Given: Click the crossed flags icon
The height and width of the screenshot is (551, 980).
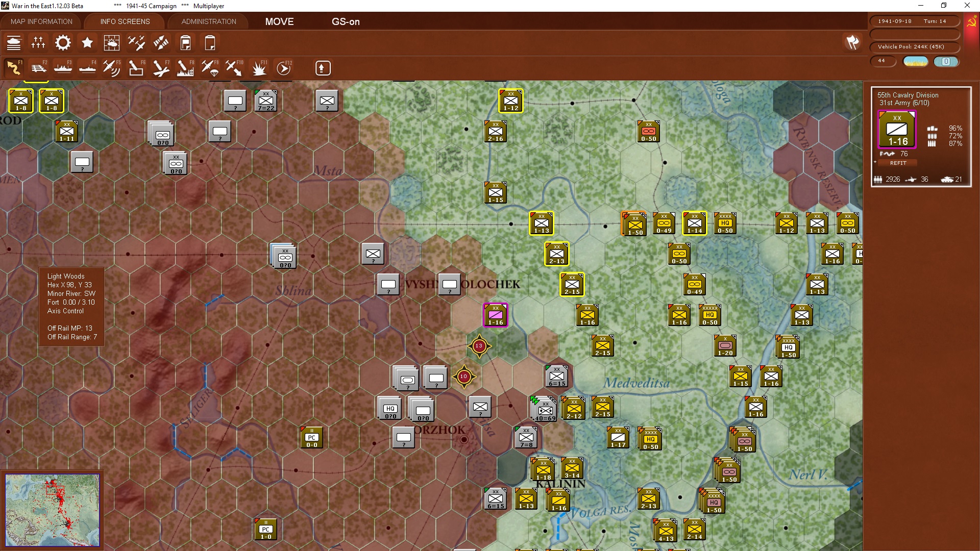Looking at the screenshot, I should point(852,42).
